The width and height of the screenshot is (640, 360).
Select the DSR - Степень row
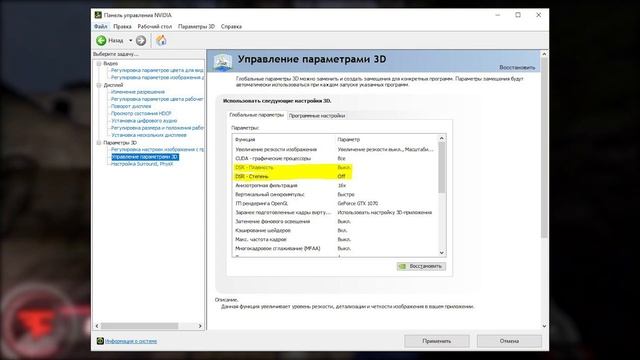335,176
